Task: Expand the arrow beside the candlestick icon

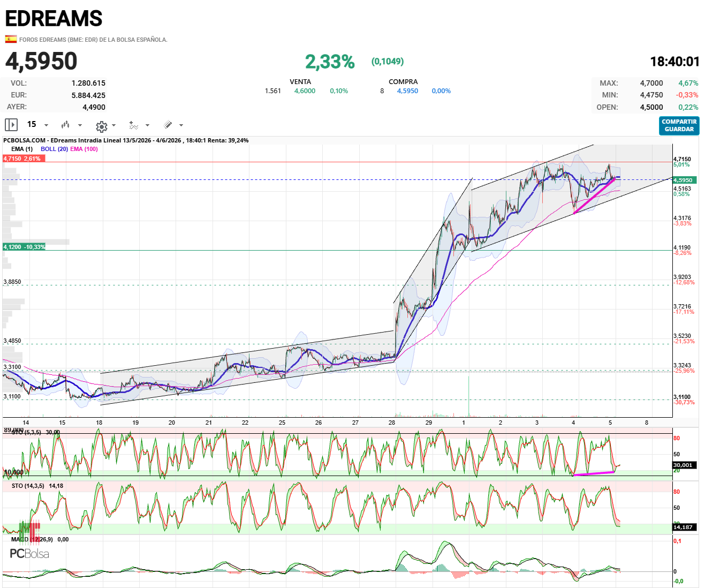Action: (x=80, y=125)
